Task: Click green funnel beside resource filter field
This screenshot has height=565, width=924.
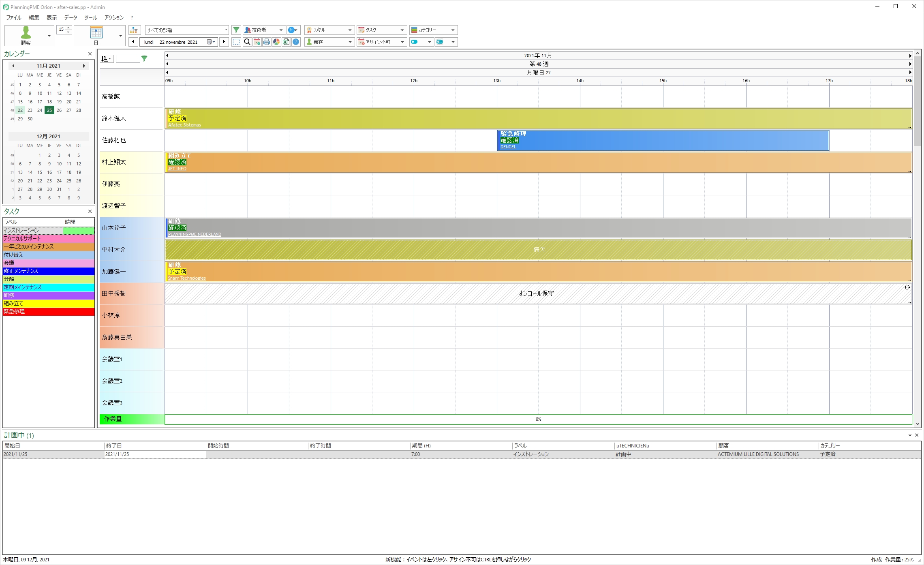Action: 144,59
